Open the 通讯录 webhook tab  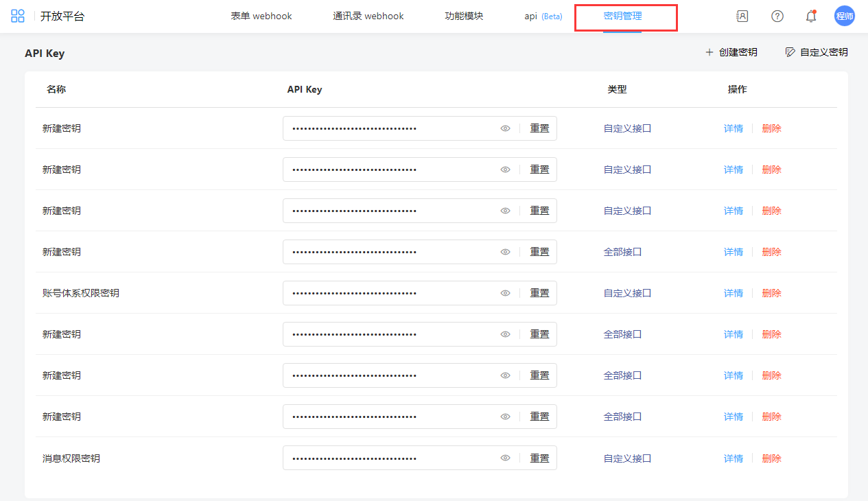tap(368, 16)
